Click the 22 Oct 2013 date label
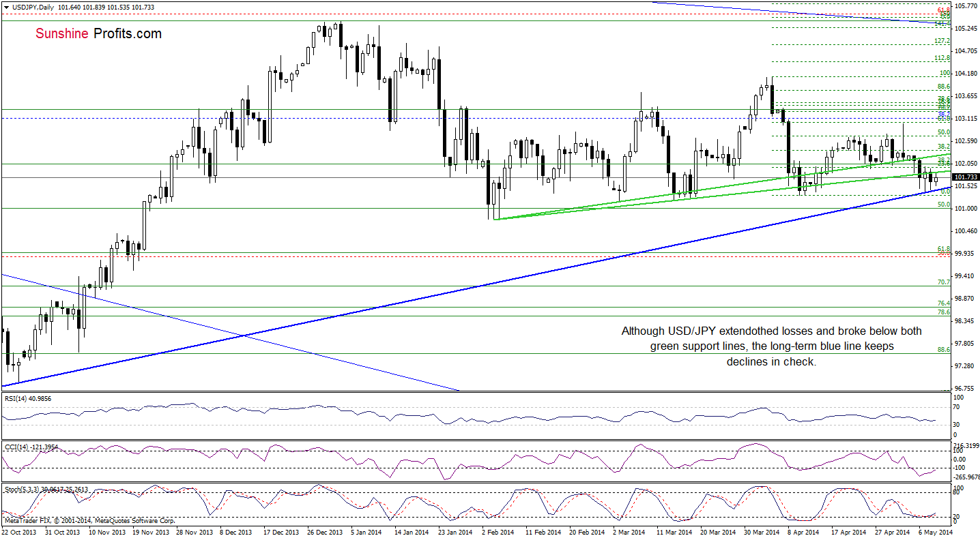 [x=19, y=532]
